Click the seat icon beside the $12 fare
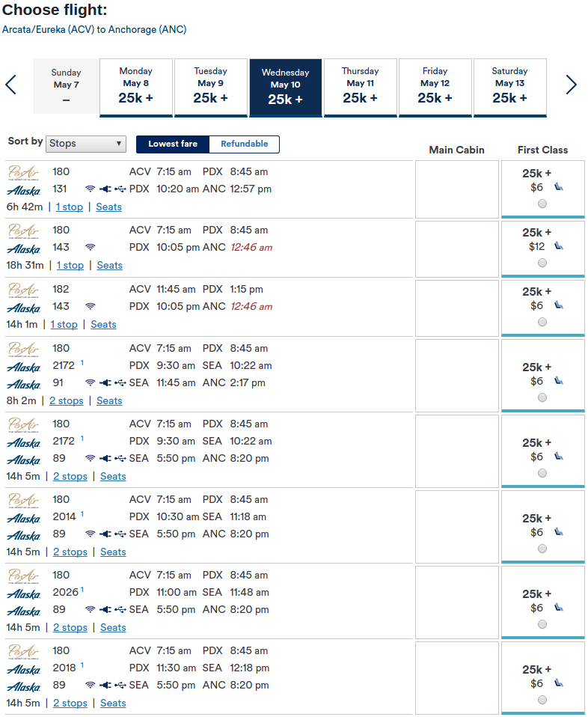This screenshot has height=717, width=588. click(559, 246)
